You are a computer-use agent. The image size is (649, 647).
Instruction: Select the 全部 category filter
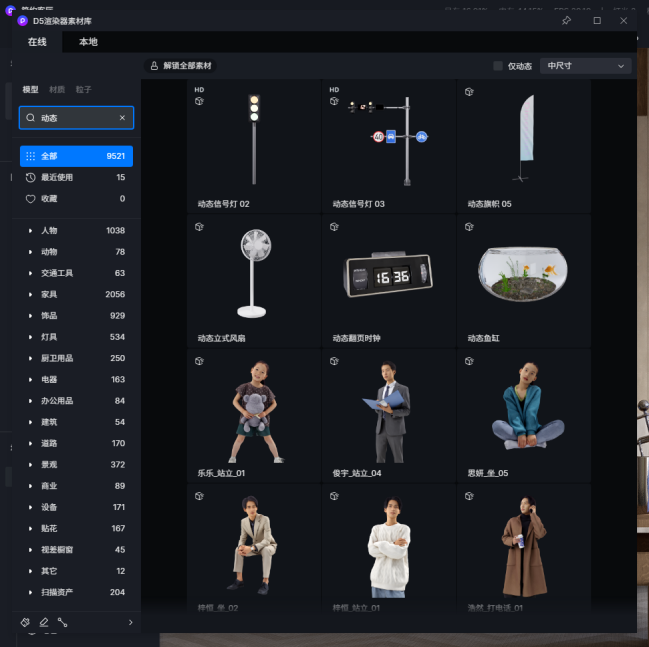(x=76, y=156)
